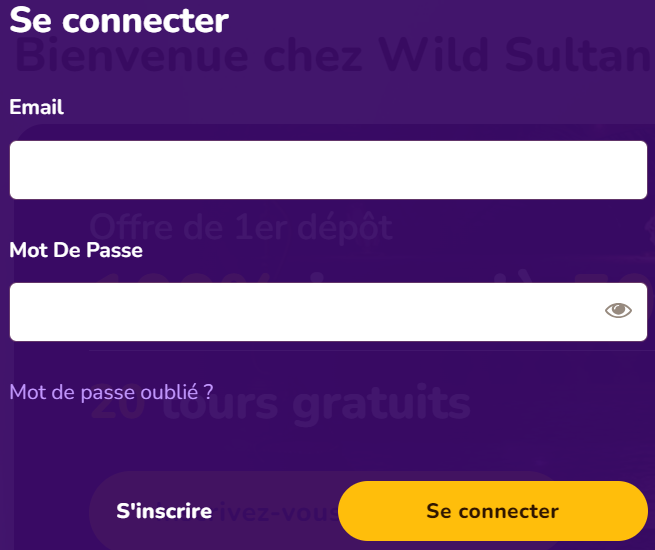This screenshot has width=655, height=550.
Task: Follow the forgotten password purple link
Action: pos(111,392)
